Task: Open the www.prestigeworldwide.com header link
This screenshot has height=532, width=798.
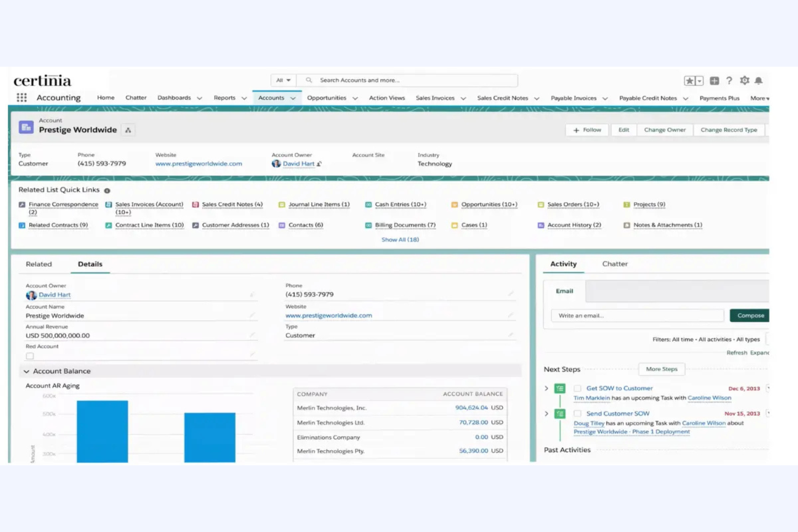Action: pyautogui.click(x=198, y=164)
